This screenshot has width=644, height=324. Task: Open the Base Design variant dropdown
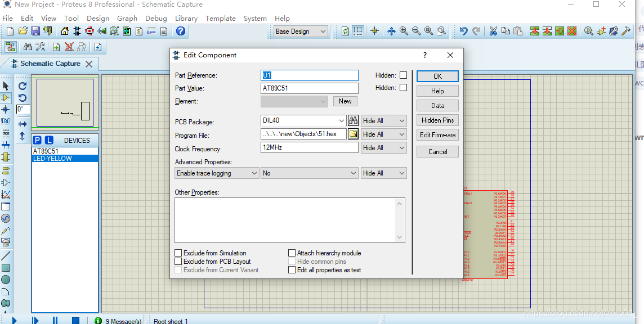click(x=301, y=31)
